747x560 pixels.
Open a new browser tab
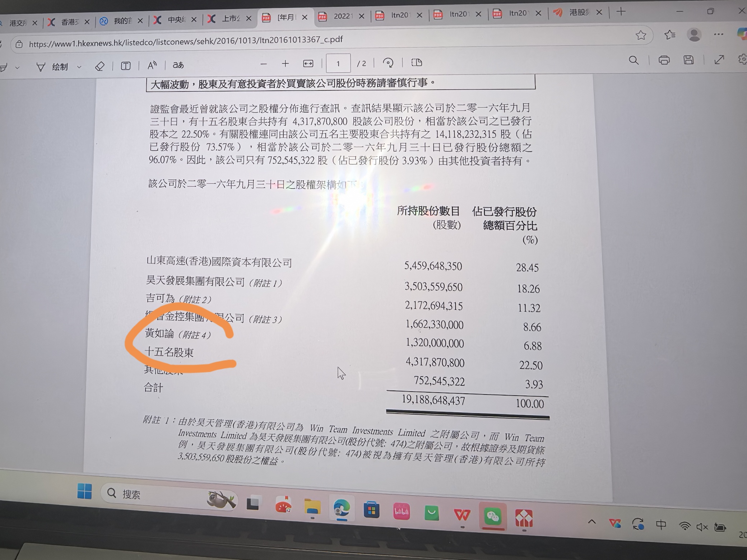tap(621, 12)
